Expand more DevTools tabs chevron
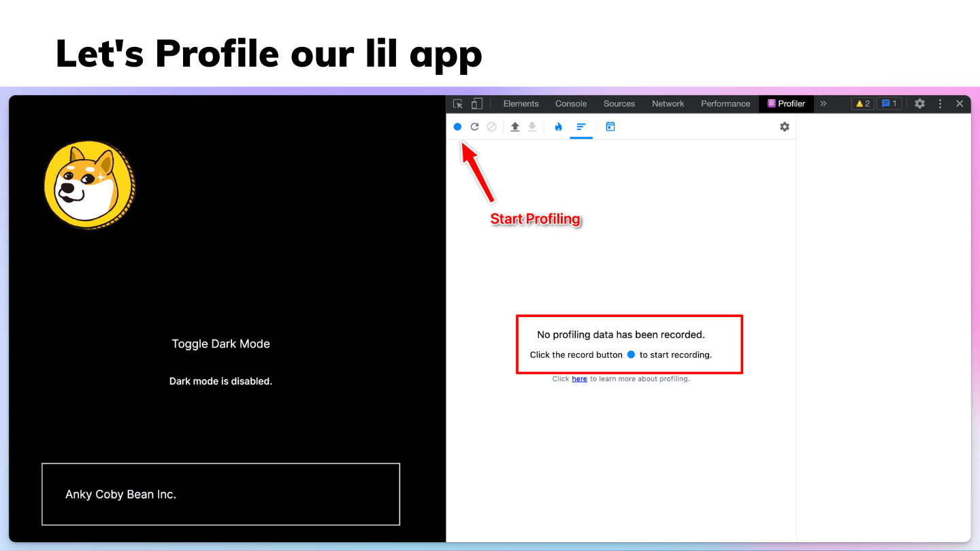980x551 pixels. pos(823,104)
